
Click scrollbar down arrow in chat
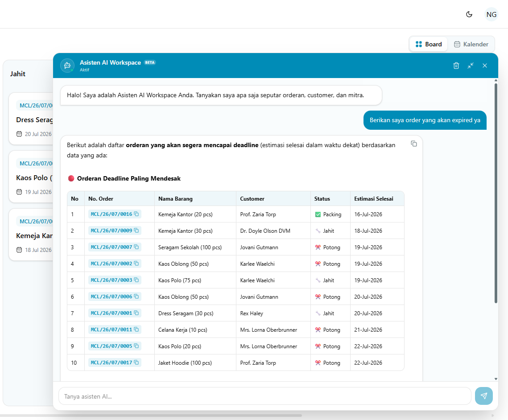(x=496, y=379)
